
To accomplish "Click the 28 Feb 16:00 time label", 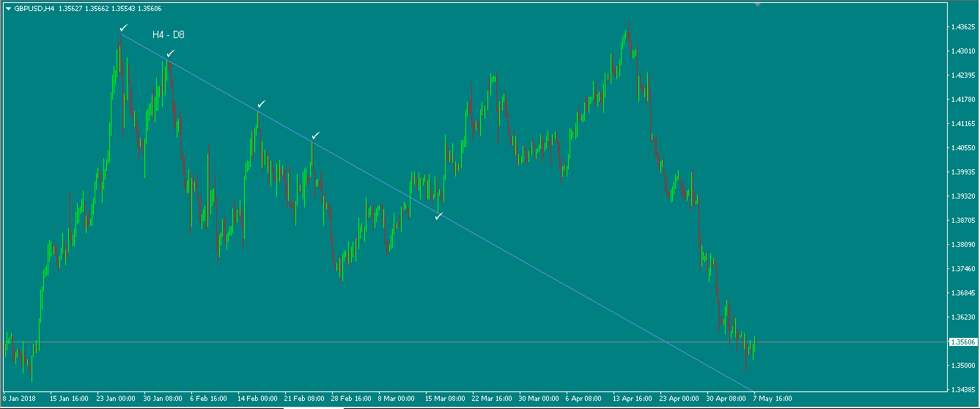I will [351, 399].
